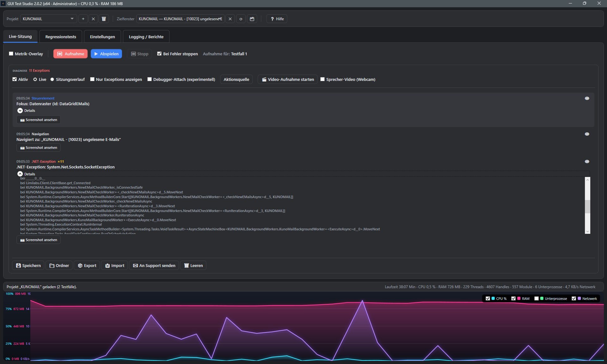View screenshot for .NET-Exception entry

39,240
